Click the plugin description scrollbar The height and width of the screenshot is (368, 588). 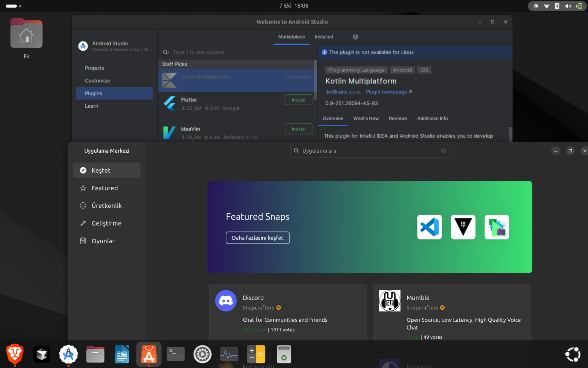[510, 134]
